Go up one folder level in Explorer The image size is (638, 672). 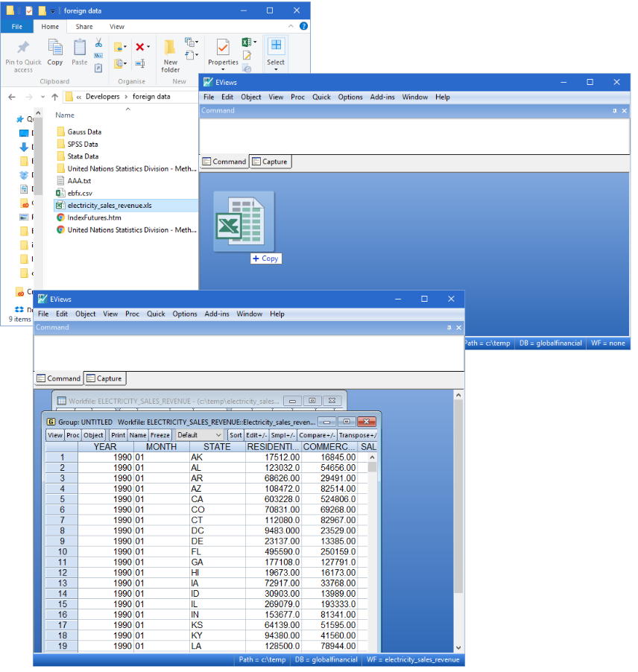click(55, 97)
